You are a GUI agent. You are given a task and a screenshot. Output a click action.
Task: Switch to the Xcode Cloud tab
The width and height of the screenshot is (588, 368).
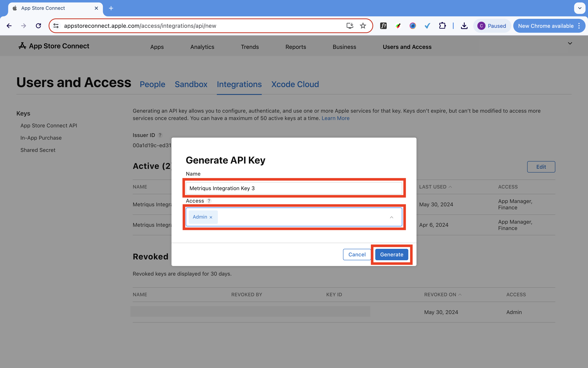295,84
